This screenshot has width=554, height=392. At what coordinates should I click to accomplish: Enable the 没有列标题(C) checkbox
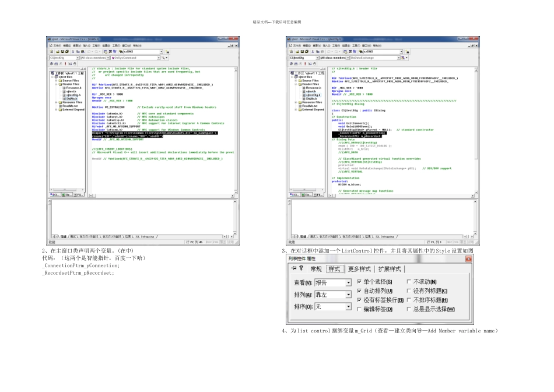click(x=409, y=291)
